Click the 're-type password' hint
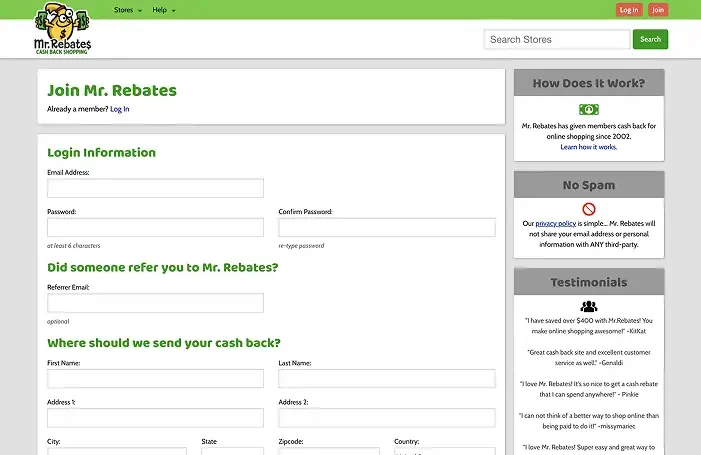 (301, 246)
